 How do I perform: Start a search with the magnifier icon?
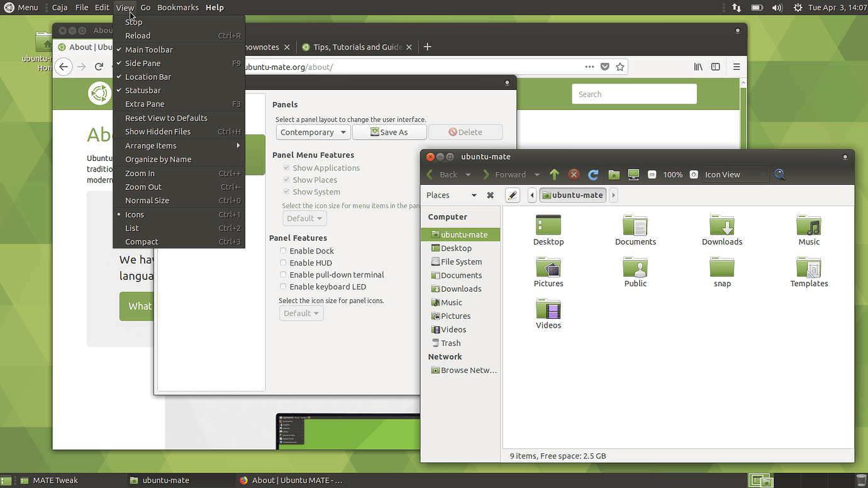pos(779,174)
